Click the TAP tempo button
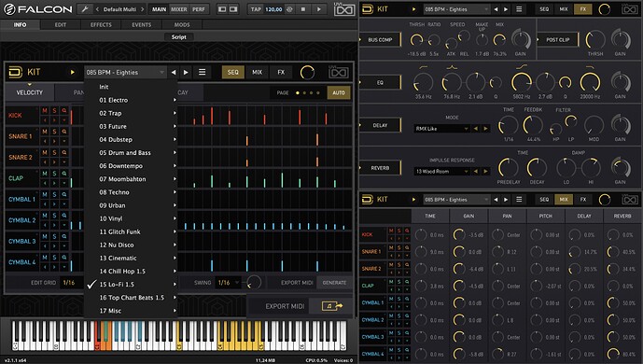The width and height of the screenshot is (643, 364). (256, 9)
